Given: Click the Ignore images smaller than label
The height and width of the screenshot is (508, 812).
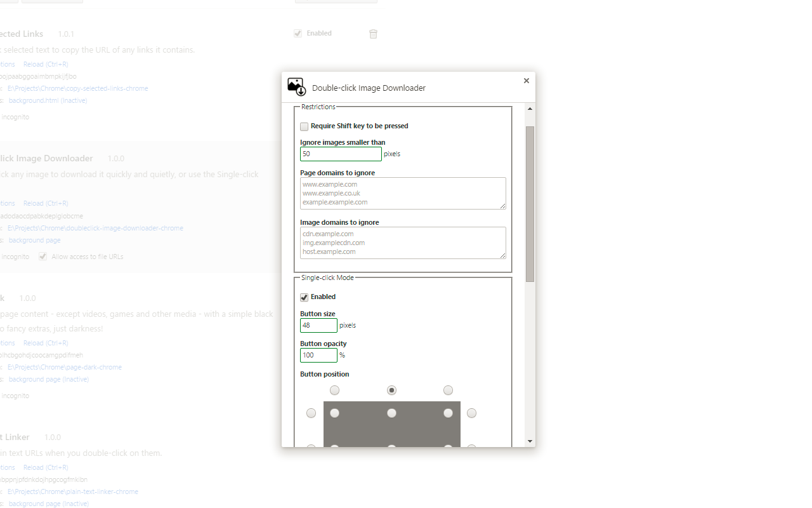Looking at the screenshot, I should point(343,142).
